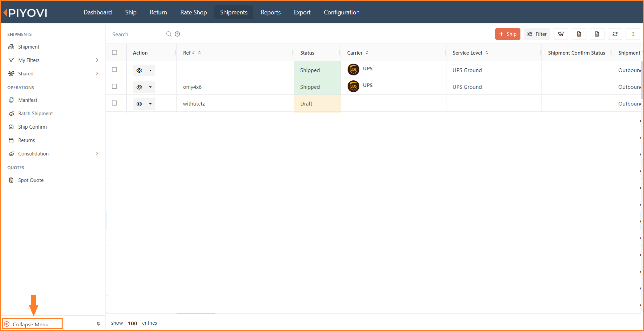Click the PIYOVI logo
The width and height of the screenshot is (644, 331).
[x=25, y=13]
